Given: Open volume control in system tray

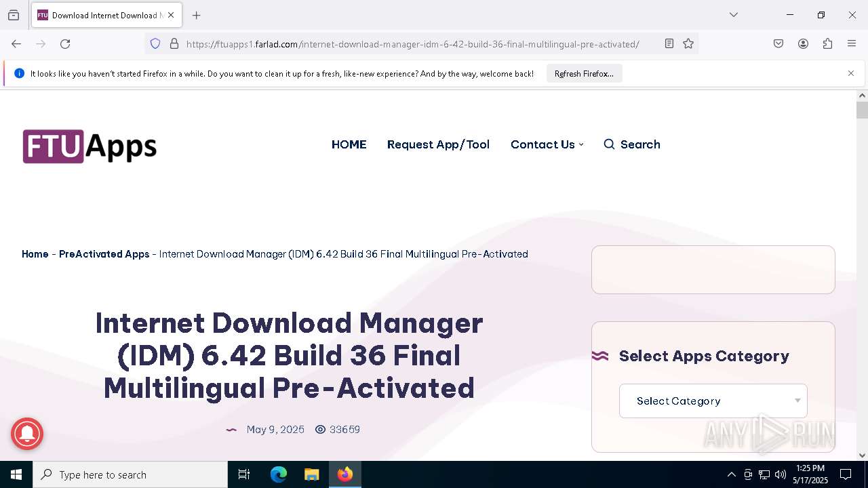Looking at the screenshot, I should (781, 474).
